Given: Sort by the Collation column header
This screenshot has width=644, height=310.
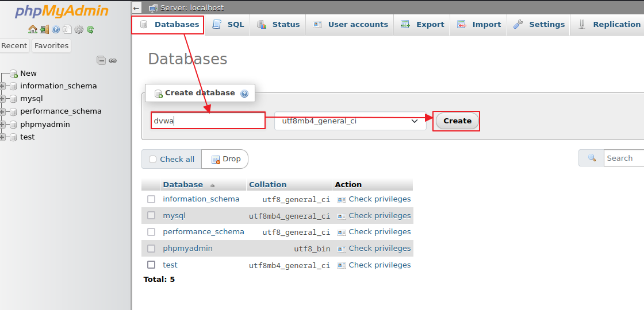Looking at the screenshot, I should point(268,184).
